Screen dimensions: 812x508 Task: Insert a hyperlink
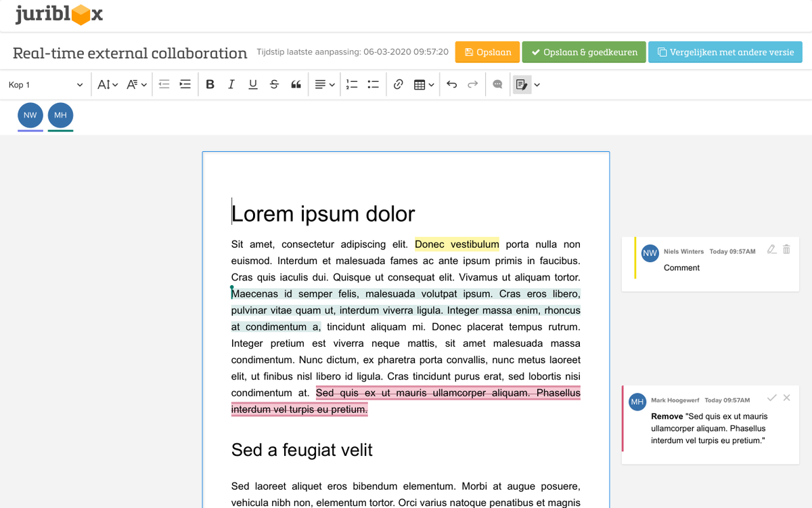point(399,85)
